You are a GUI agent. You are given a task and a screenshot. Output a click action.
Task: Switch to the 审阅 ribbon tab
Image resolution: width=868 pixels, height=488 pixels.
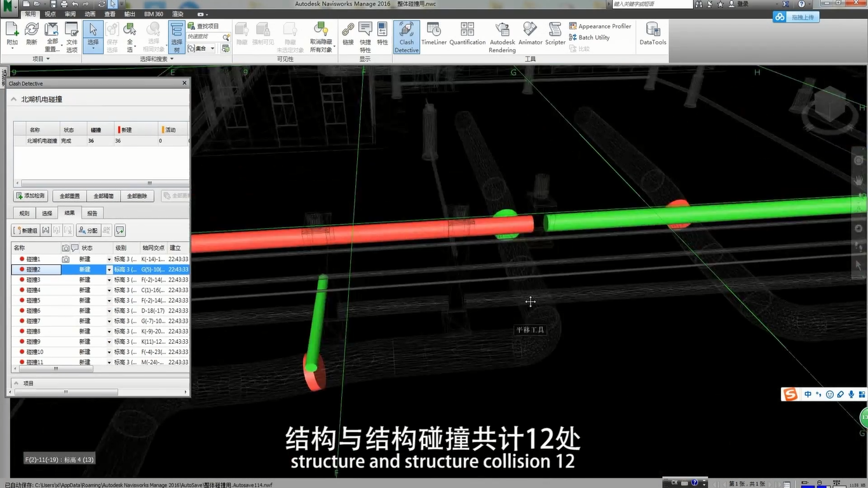click(70, 13)
